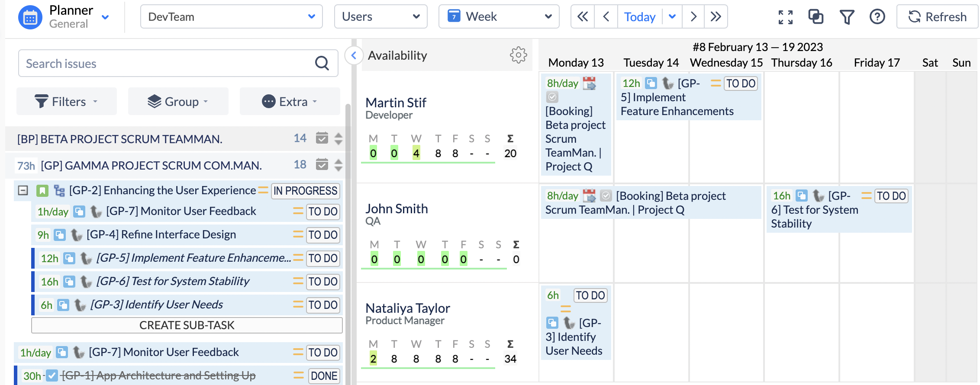Screen dimensions: 980x385
Task: Toggle calendar check for Beta Project row
Action: (322, 138)
